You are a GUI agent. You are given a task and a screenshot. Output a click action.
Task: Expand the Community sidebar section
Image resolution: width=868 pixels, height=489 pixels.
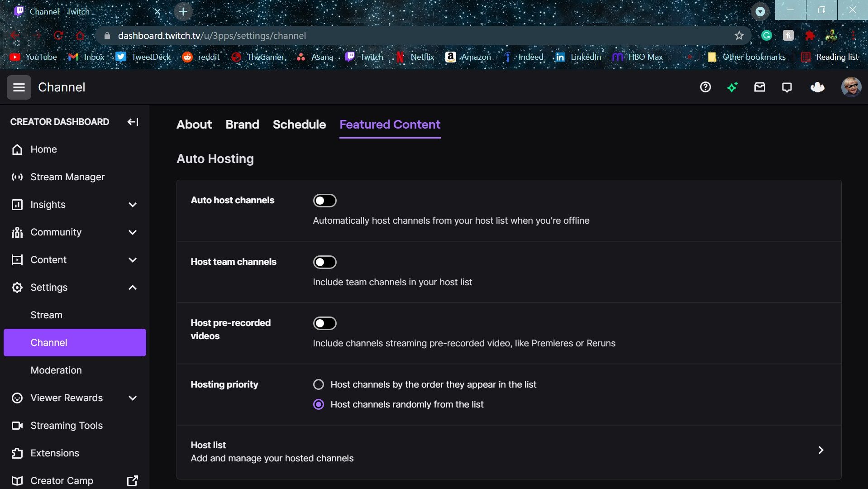[132, 232]
